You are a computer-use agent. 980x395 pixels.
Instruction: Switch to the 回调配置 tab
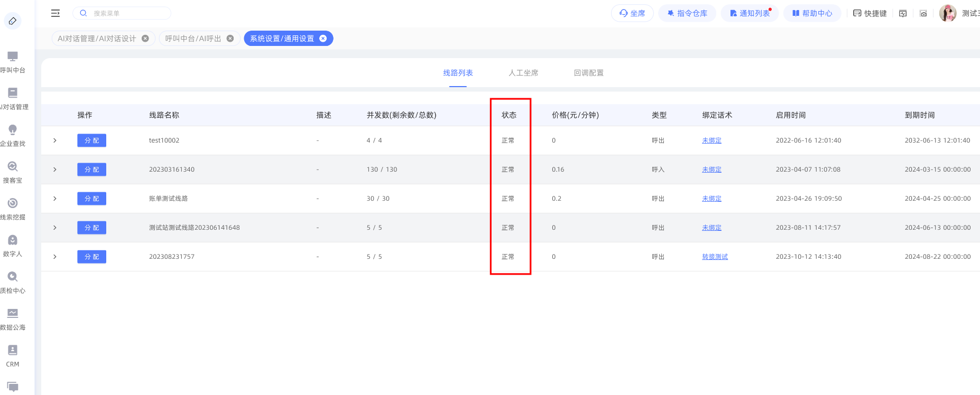coord(588,73)
